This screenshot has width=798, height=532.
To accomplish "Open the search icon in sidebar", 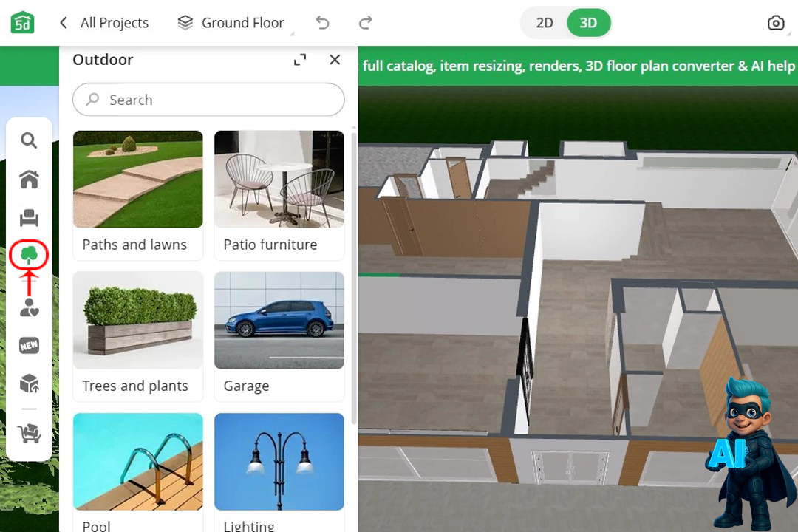I will pyautogui.click(x=29, y=140).
